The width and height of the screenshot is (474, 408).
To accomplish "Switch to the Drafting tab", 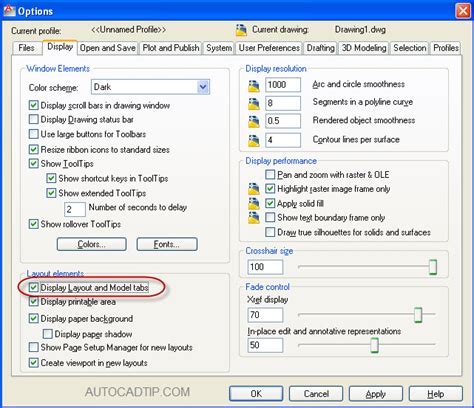I will click(x=320, y=48).
